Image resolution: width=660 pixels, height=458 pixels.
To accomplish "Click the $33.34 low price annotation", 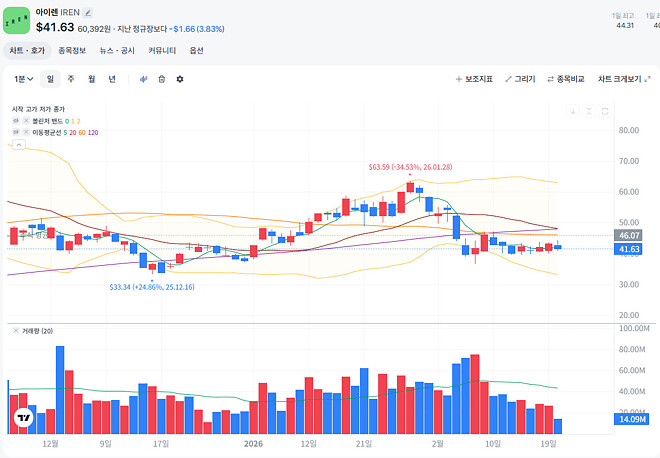I will (x=152, y=287).
